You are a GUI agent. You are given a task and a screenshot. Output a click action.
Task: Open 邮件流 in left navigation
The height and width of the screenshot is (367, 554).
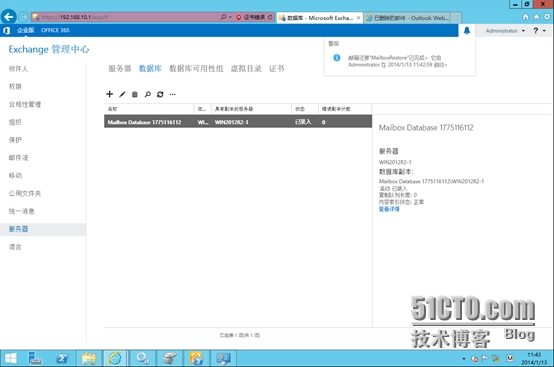pyautogui.click(x=18, y=158)
